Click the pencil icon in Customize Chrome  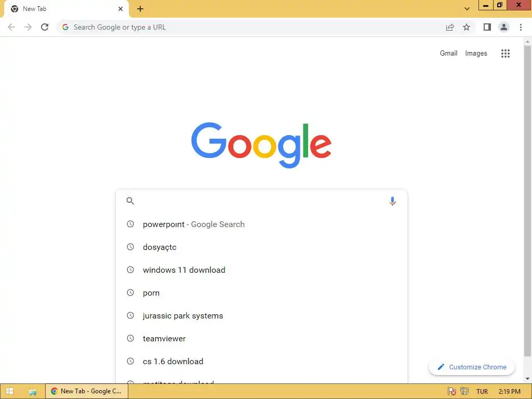tap(441, 367)
